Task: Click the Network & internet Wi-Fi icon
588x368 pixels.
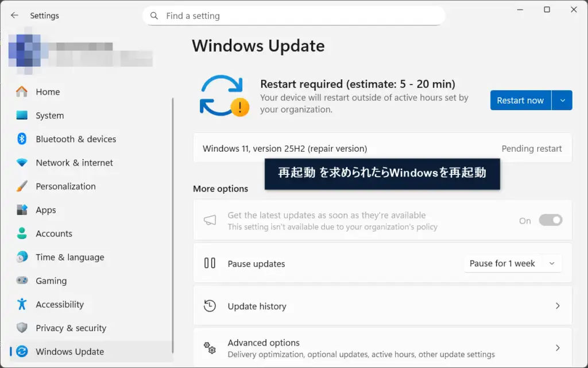Action: (x=22, y=163)
